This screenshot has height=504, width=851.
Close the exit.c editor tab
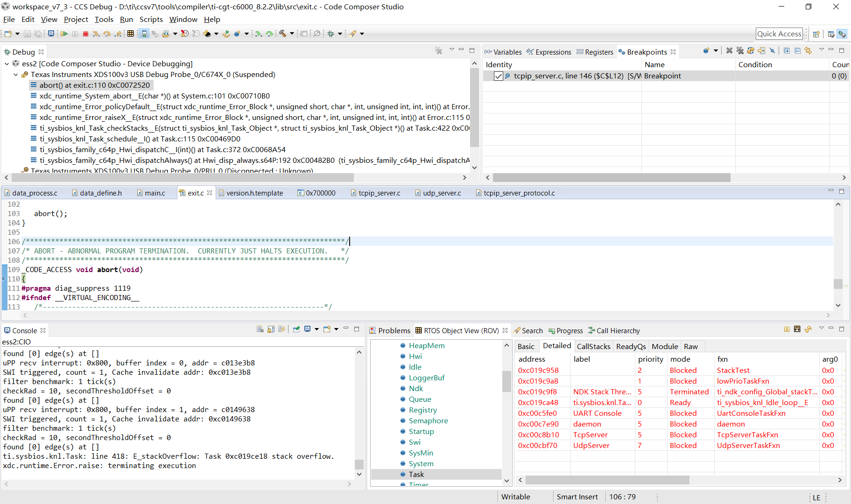(210, 193)
